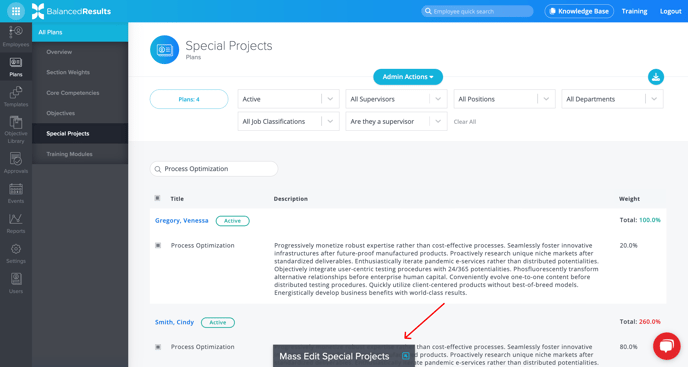688x367 pixels.
Task: Open Employees from the sidebar
Action: tap(16, 36)
